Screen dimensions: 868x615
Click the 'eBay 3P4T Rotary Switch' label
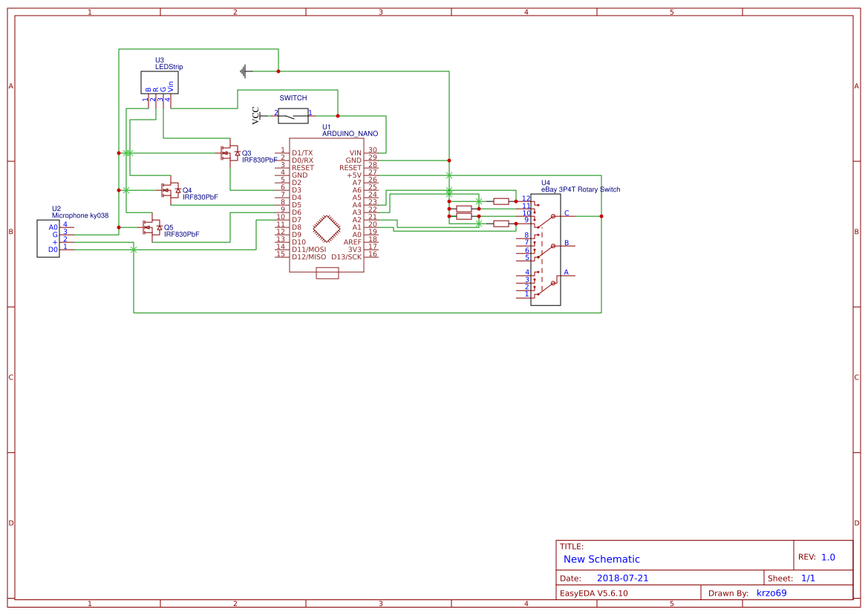pyautogui.click(x=580, y=189)
